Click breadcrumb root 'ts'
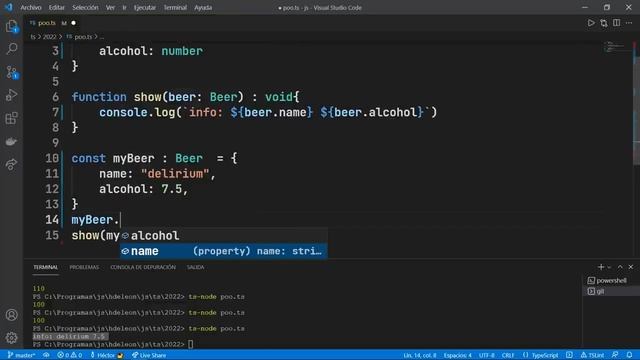This screenshot has width=640, height=360. (33, 37)
